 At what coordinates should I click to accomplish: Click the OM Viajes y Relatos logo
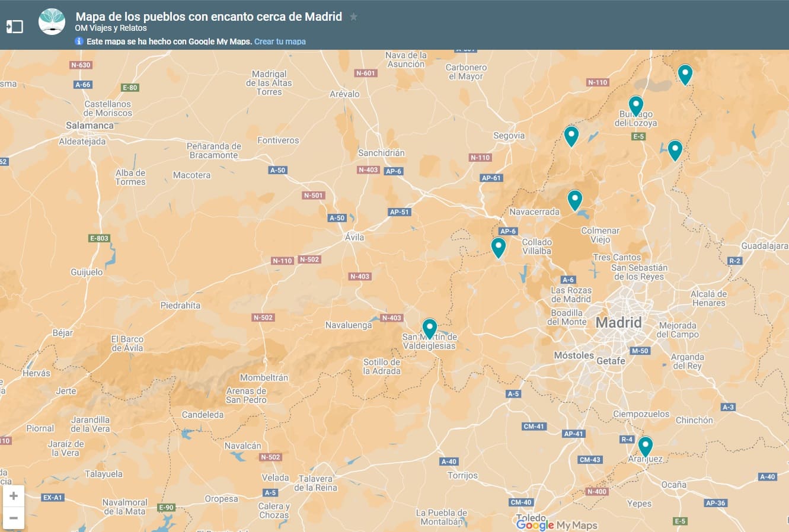pyautogui.click(x=52, y=21)
